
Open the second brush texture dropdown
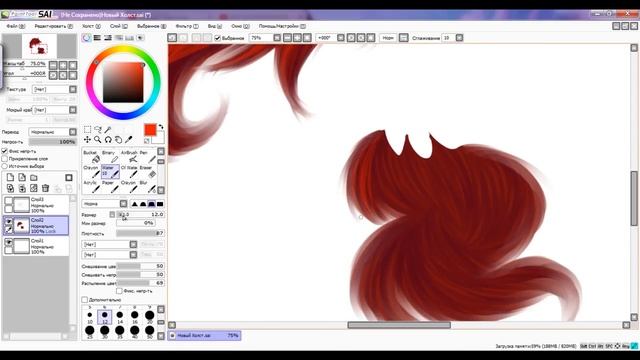133,255
